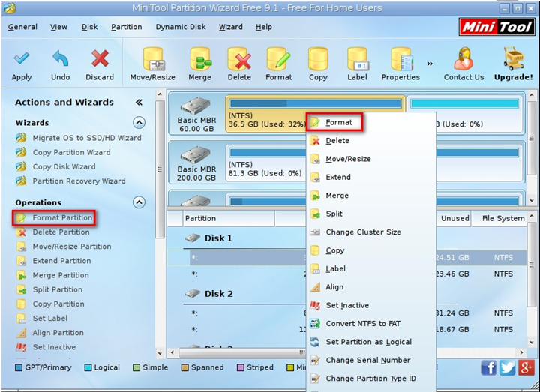540x392 pixels.
Task: Collapse the Wizards section
Action: pyautogui.click(x=139, y=123)
